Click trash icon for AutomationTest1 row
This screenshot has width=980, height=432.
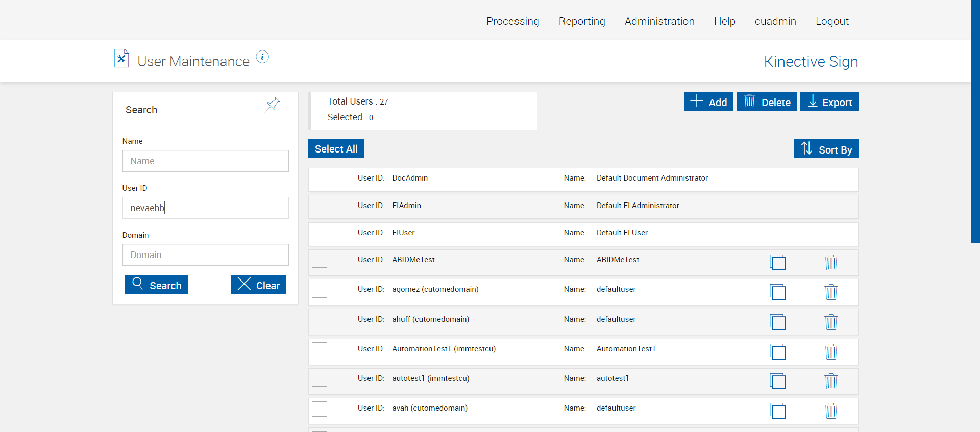tap(831, 352)
